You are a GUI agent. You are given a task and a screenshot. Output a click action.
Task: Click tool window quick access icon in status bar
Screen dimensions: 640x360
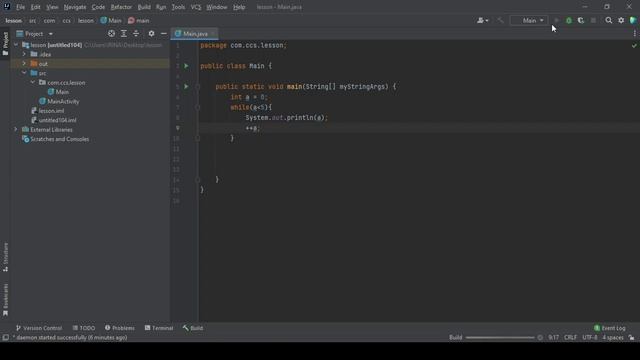point(6,338)
